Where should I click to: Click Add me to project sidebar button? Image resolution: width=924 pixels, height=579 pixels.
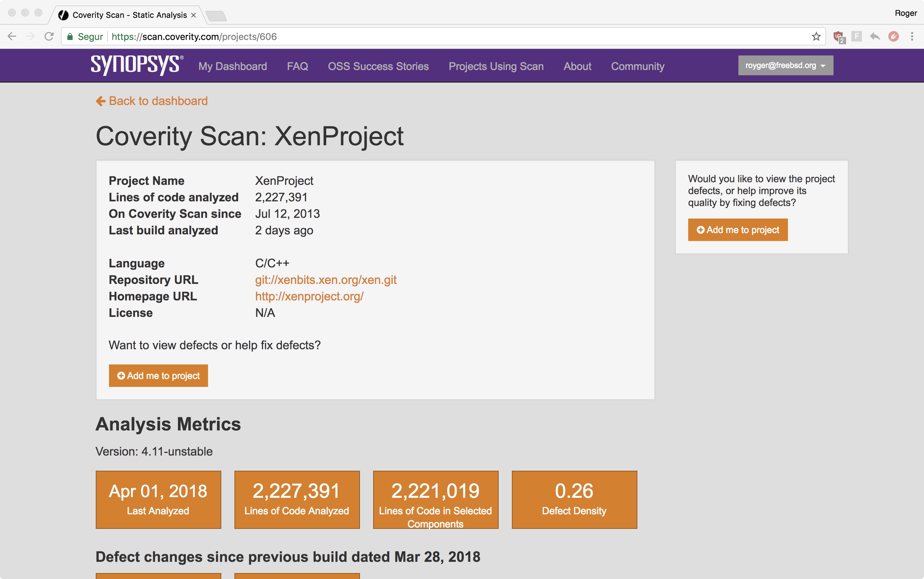coord(737,230)
